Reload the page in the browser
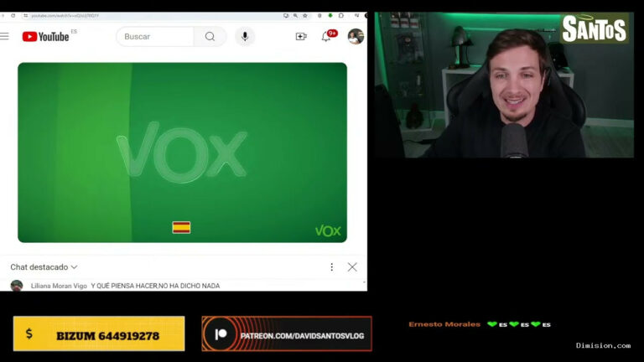 [x=13, y=16]
